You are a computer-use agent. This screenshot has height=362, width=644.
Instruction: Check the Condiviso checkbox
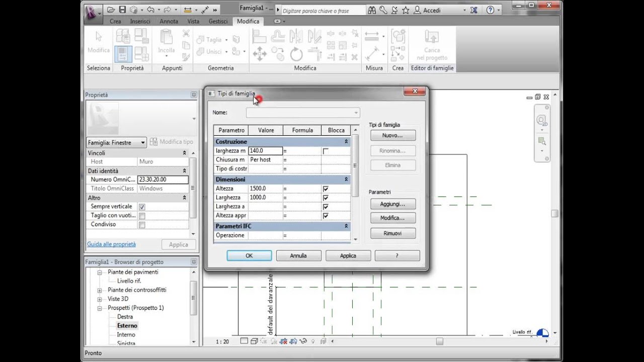[142, 225]
